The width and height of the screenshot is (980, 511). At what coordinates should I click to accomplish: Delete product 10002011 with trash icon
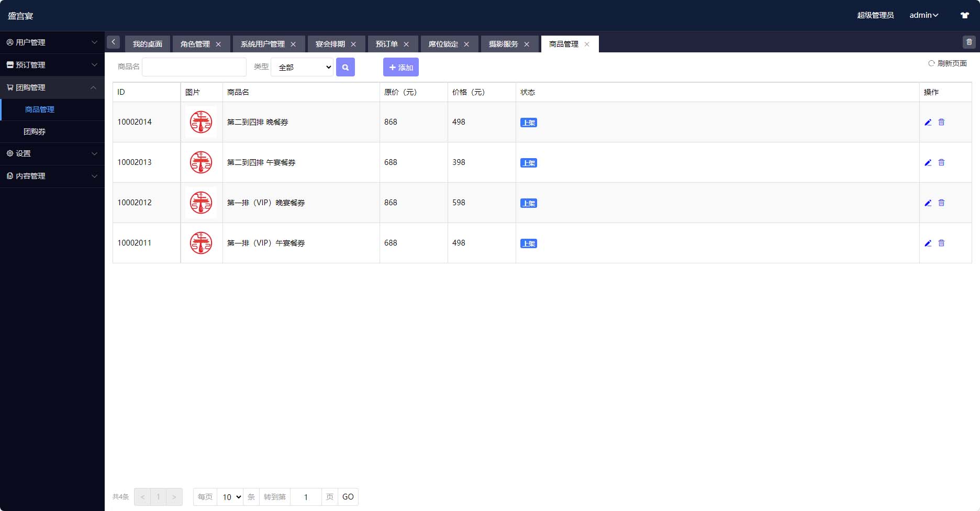941,243
